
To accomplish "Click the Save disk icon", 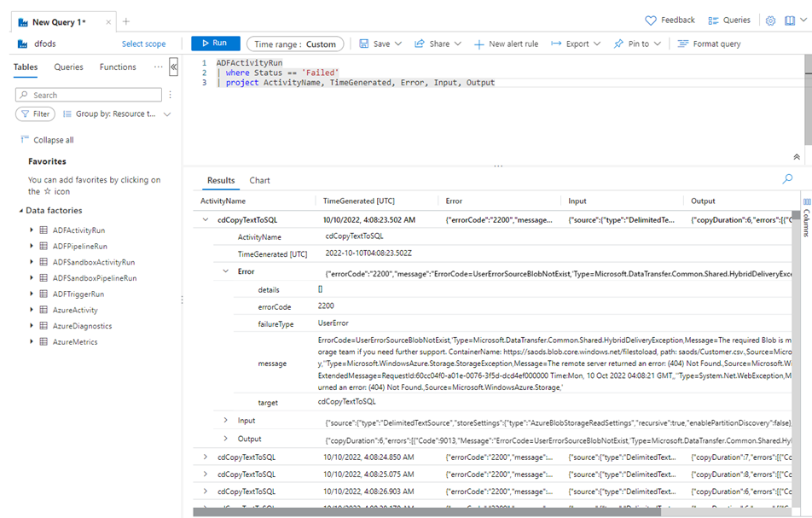I will (x=364, y=44).
